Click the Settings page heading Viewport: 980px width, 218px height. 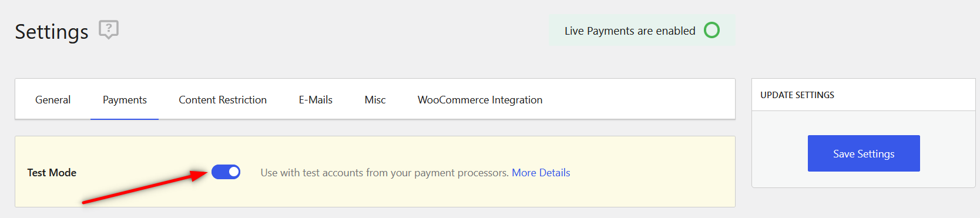(x=52, y=31)
